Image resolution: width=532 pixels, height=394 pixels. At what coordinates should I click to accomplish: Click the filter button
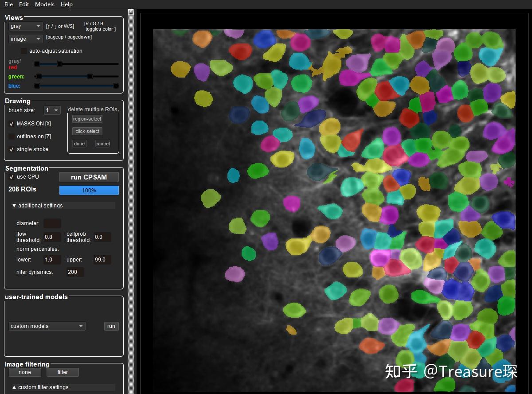(x=63, y=372)
